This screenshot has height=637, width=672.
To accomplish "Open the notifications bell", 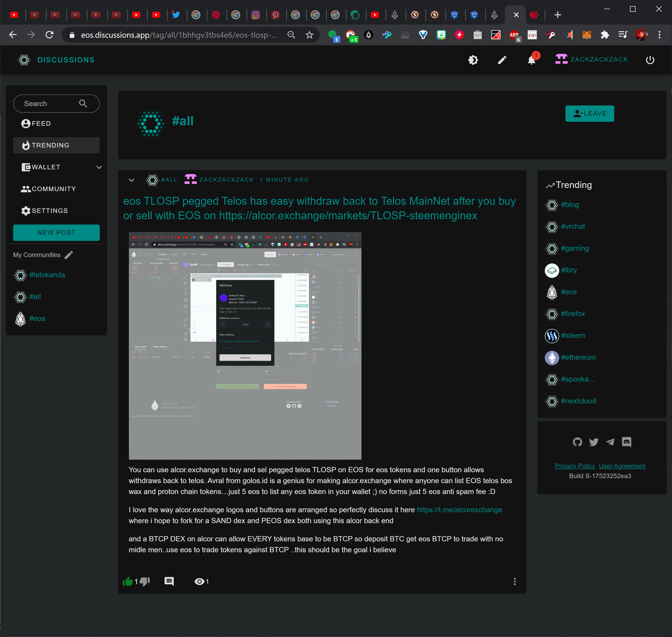I will [x=532, y=60].
